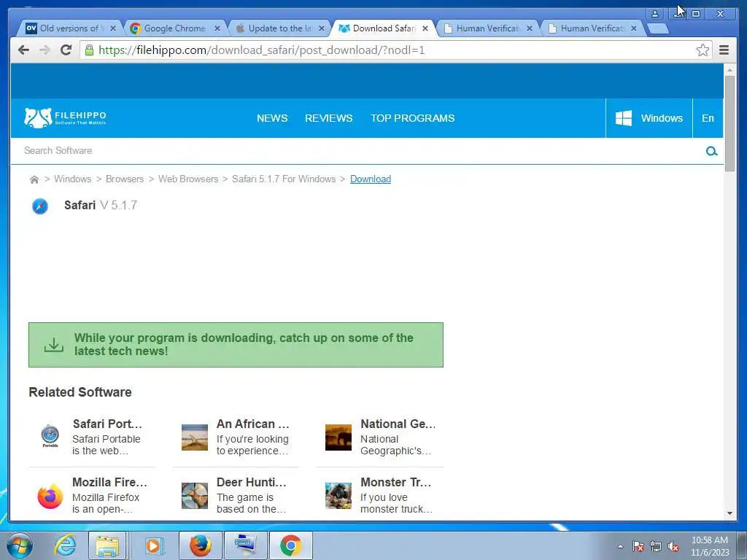
Task: Click the address bar URL
Action: (x=262, y=50)
